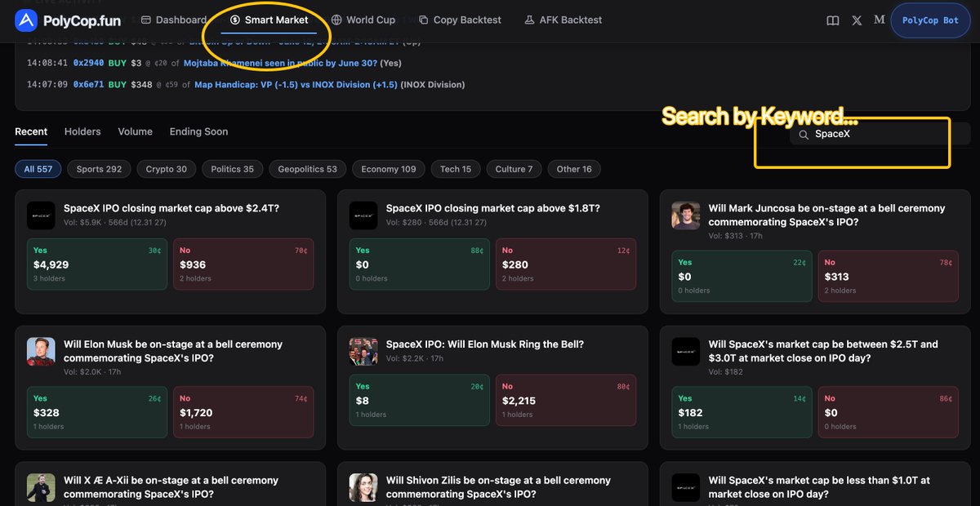Viewport: 980px width, 506px height.
Task: Click the PolyCop Bot button
Action: [930, 20]
